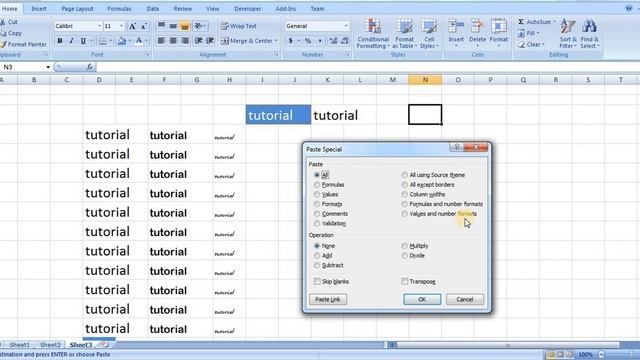
Task: Click Increase Indent icon
Action: pos(210,41)
